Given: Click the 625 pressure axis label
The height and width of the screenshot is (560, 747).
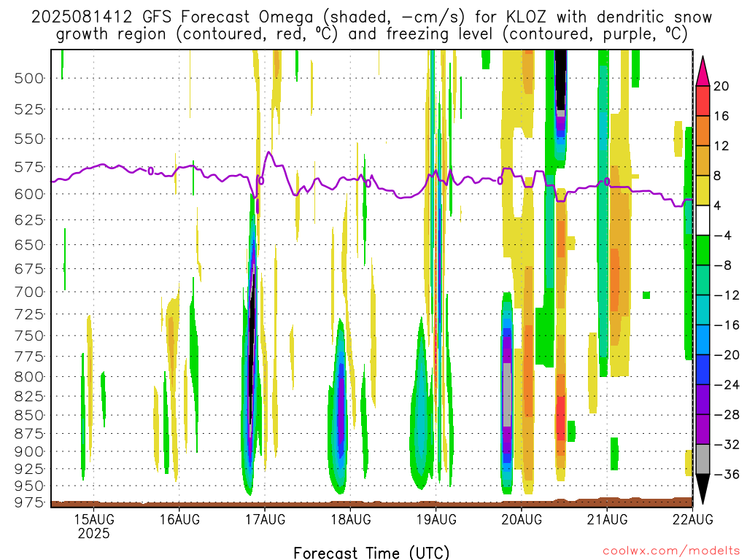Looking at the screenshot, I should tap(29, 220).
